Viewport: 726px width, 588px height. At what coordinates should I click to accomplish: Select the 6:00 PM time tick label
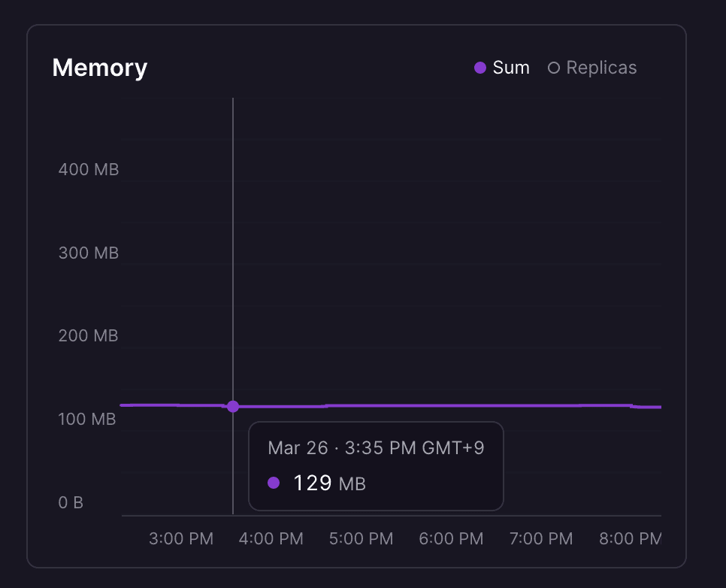[451, 538]
